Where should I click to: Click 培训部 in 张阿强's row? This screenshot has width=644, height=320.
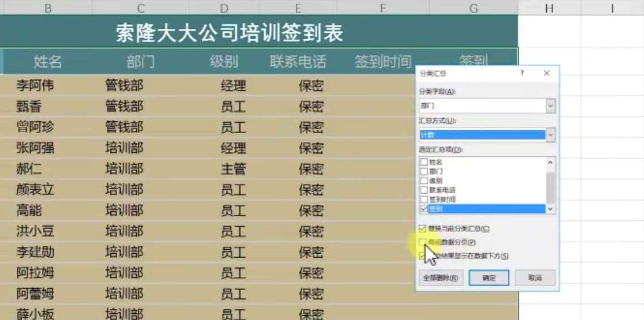pos(124,148)
